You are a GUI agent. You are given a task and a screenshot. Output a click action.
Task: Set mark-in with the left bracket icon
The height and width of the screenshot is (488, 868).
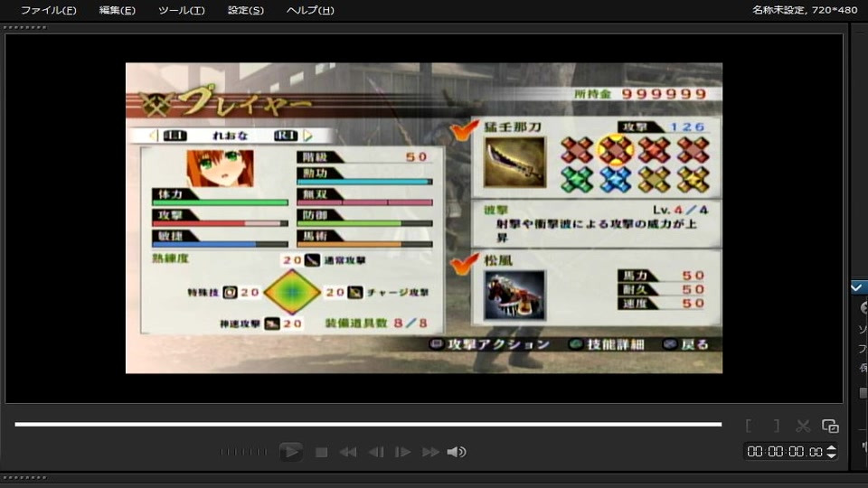749,426
